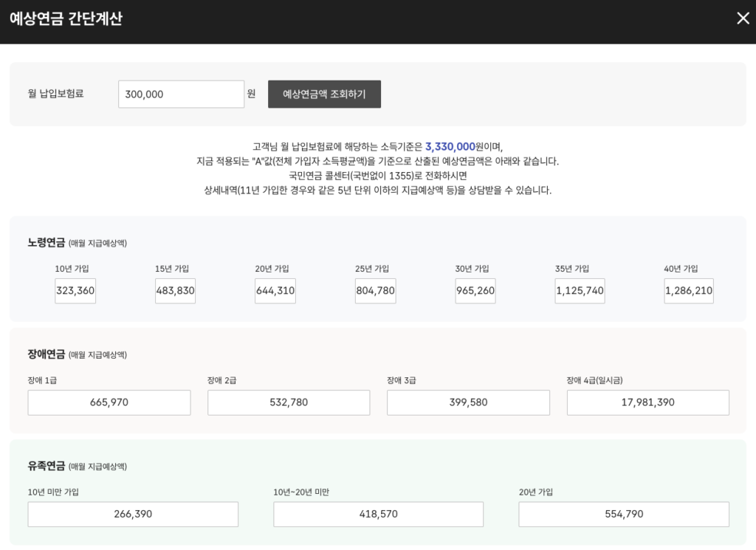The height and width of the screenshot is (550, 756).
Task: Click the 10년~20년 미만 field 418,570
Action: pyautogui.click(x=379, y=515)
